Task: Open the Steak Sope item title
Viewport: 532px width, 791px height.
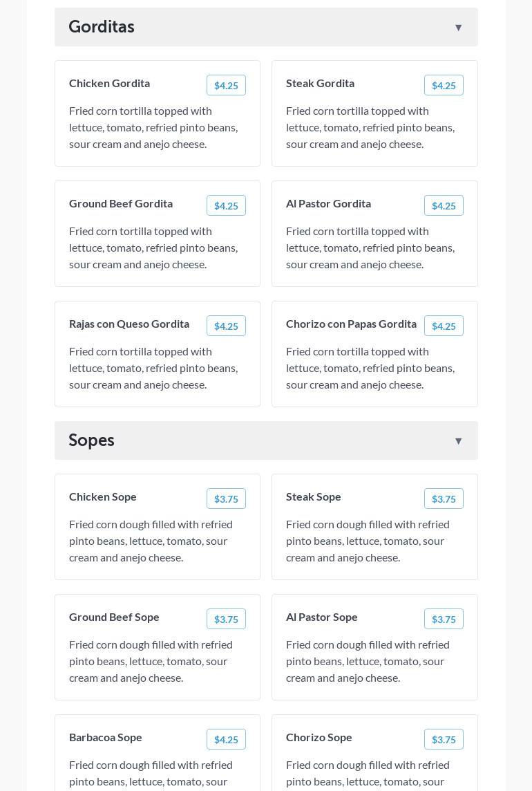Action: pos(314,496)
